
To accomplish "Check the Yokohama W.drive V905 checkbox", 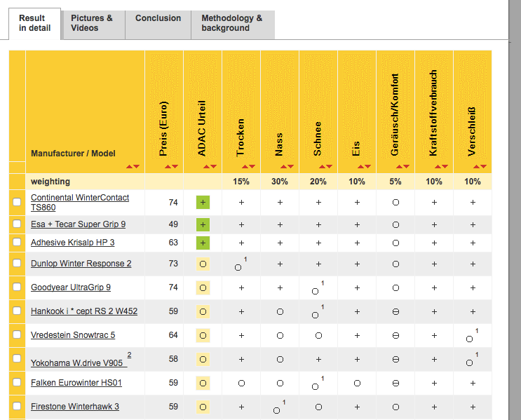I will click(x=17, y=358).
